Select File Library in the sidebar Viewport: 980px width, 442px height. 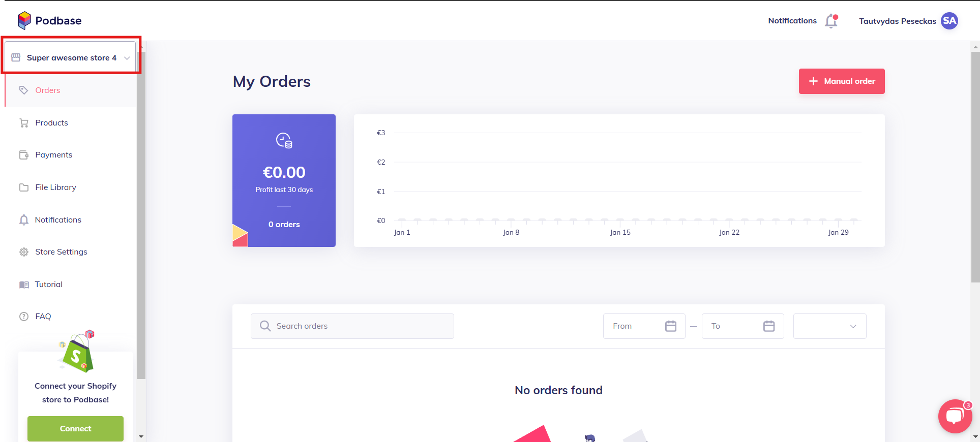pos(55,187)
